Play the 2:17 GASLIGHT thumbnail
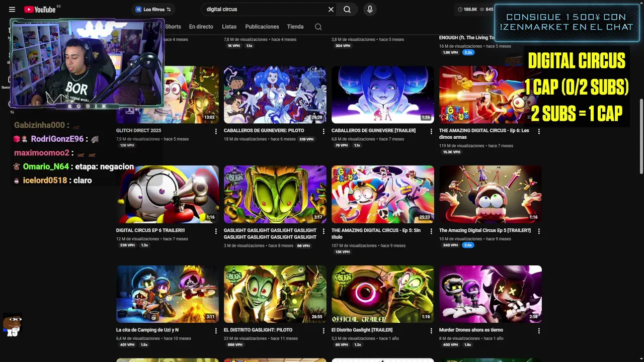Viewport: 644px width, 362px height. [275, 194]
